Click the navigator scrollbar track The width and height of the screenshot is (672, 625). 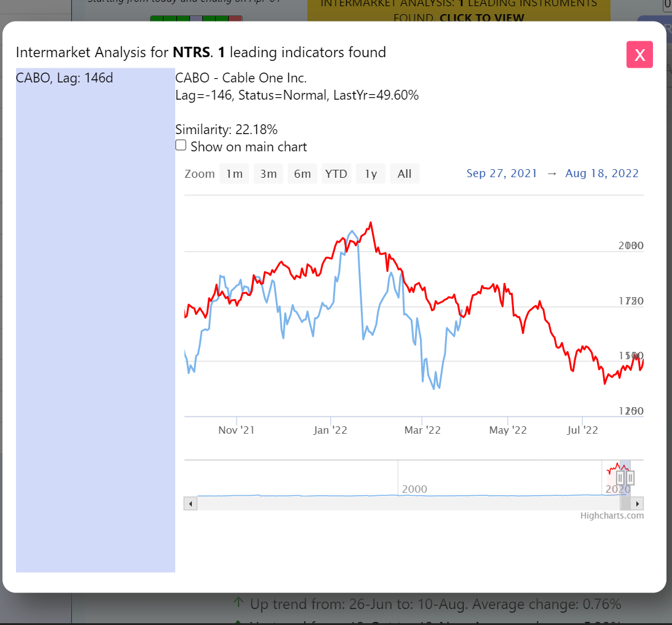point(369,504)
